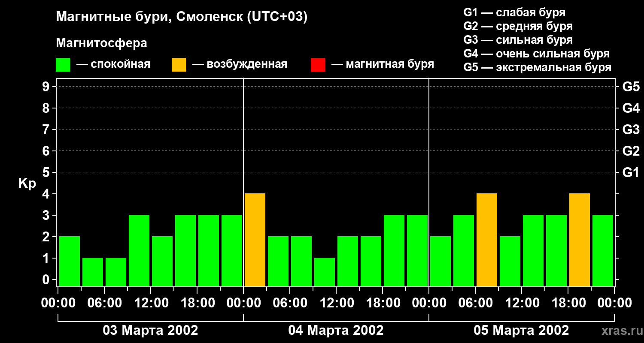Click green bar for 03 Марта 03:00–06:00
Screen dimensions: 644x343
point(93,272)
